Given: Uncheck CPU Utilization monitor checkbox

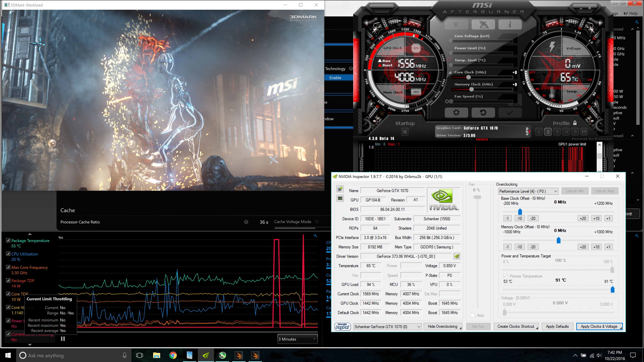Looking at the screenshot, I should [x=8, y=254].
